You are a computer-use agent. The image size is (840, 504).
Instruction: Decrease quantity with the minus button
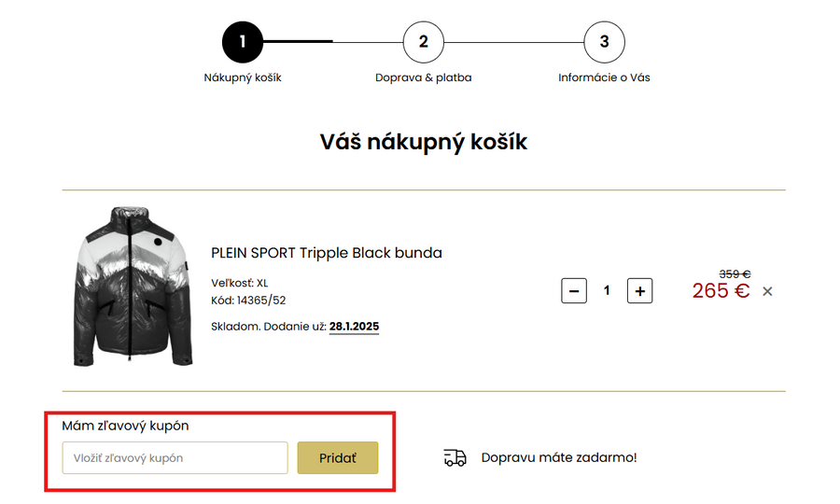tap(574, 291)
